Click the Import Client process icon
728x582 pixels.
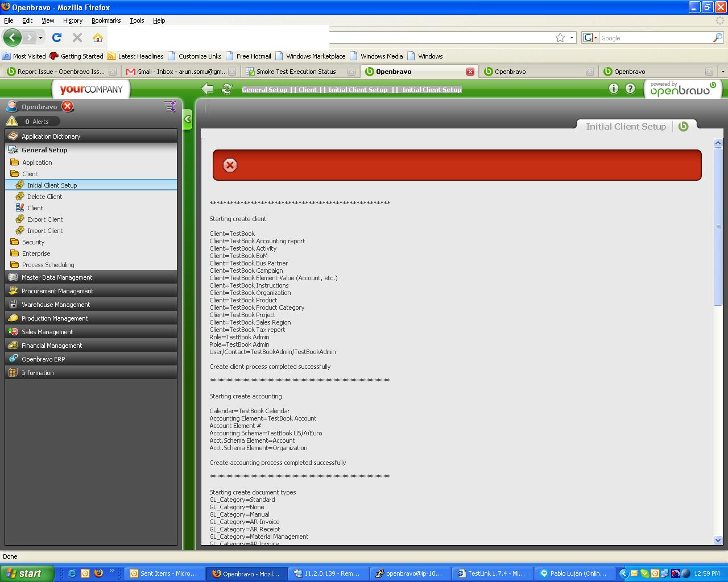click(x=20, y=230)
